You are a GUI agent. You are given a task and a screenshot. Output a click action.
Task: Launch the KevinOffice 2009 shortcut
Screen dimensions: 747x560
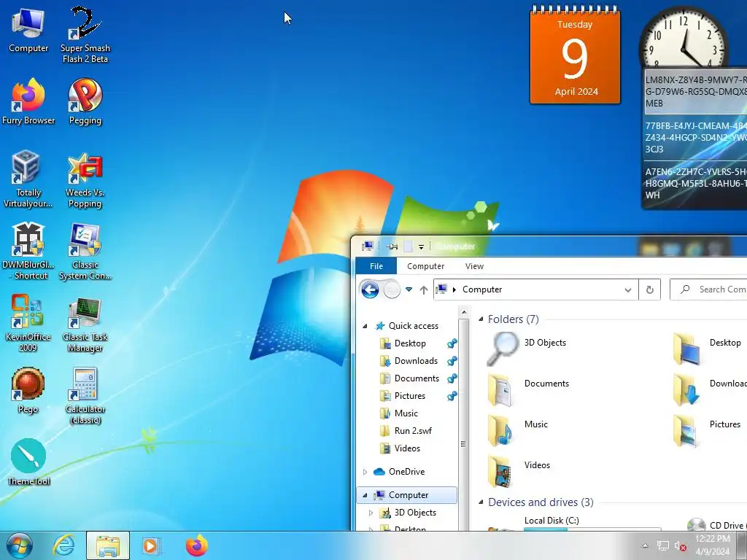click(x=28, y=323)
